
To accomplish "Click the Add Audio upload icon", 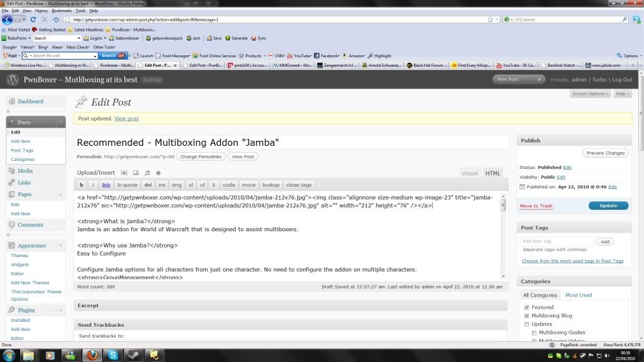I will tap(147, 173).
